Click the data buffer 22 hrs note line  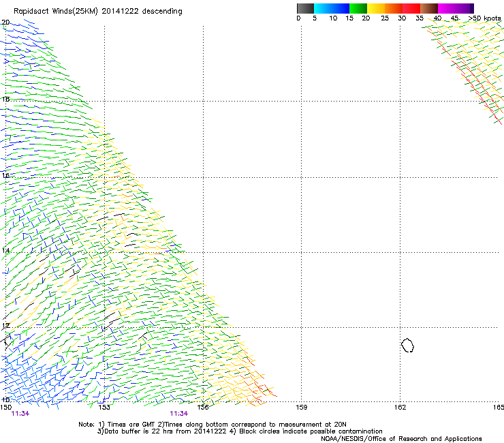(240, 431)
